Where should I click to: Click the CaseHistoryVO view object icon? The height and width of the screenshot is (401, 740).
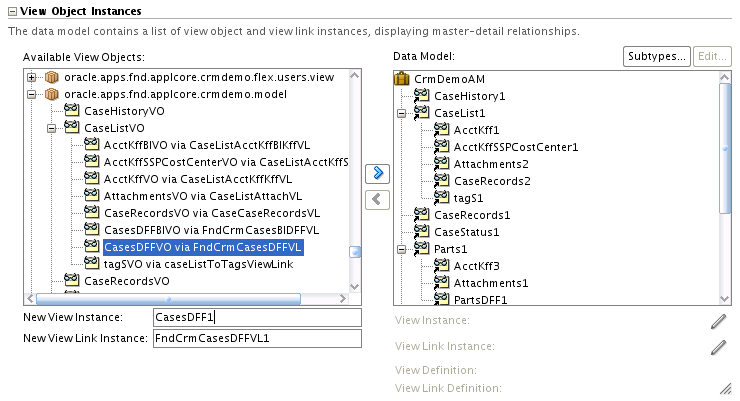tap(72, 110)
